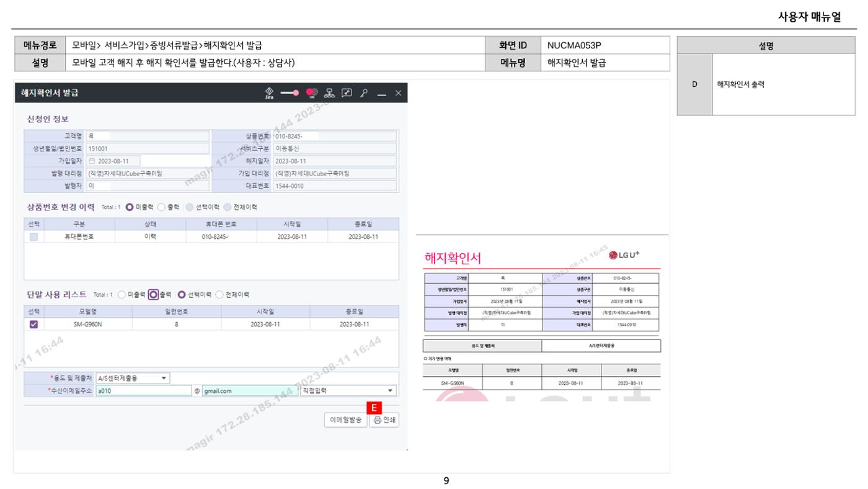Screen dimensions: 868x489
Task: Click the 가입일자 date field 2023-08-11
Action: tap(113, 161)
